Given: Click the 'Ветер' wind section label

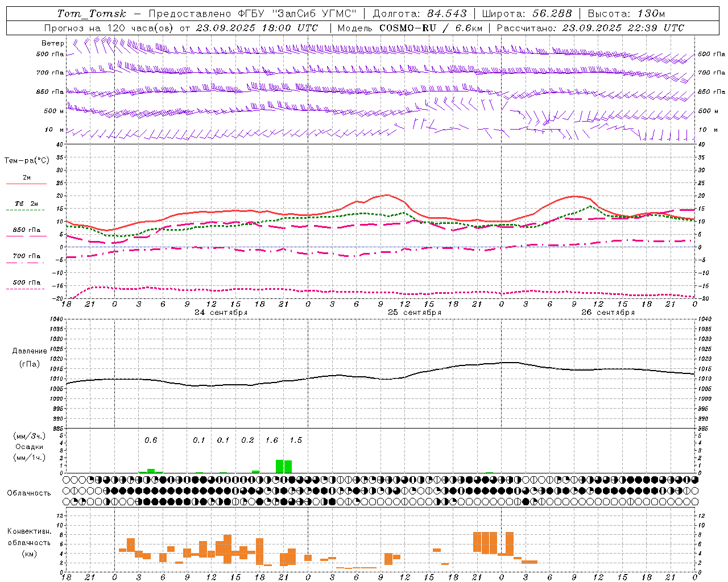Looking at the screenshot, I should point(53,43).
